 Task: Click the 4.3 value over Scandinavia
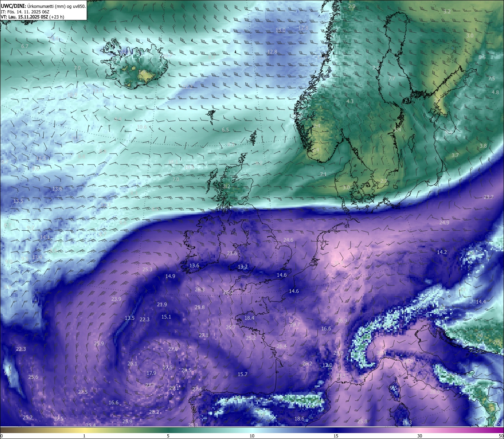tap(350, 101)
